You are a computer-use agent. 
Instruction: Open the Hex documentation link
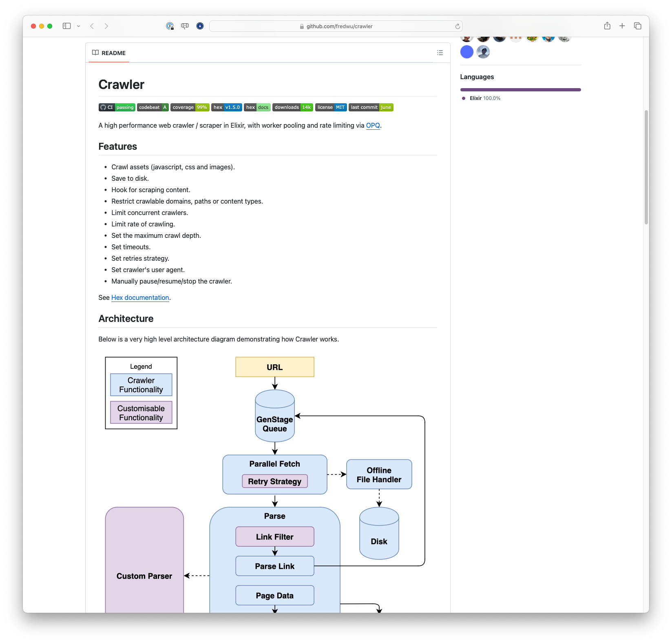140,297
